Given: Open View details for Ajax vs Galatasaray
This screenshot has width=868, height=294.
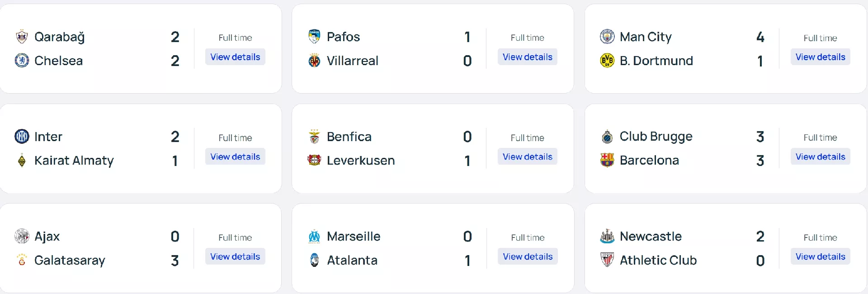Looking at the screenshot, I should (x=235, y=256).
